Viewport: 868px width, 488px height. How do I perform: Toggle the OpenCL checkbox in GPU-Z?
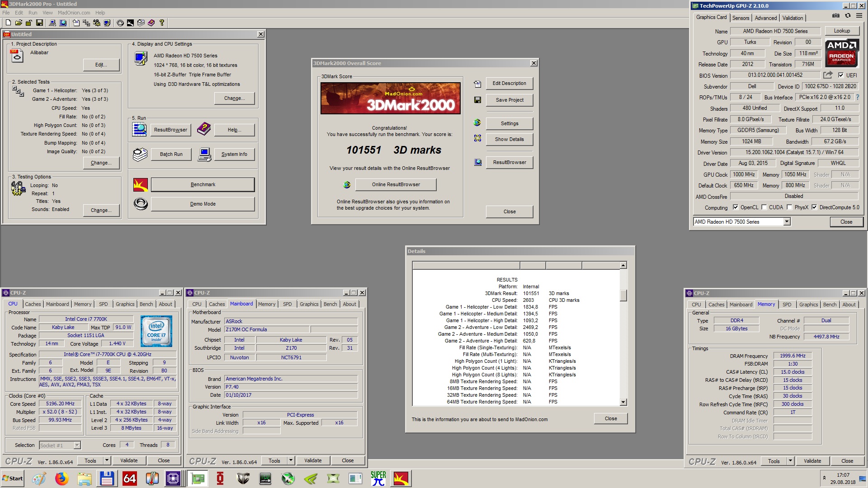736,207
